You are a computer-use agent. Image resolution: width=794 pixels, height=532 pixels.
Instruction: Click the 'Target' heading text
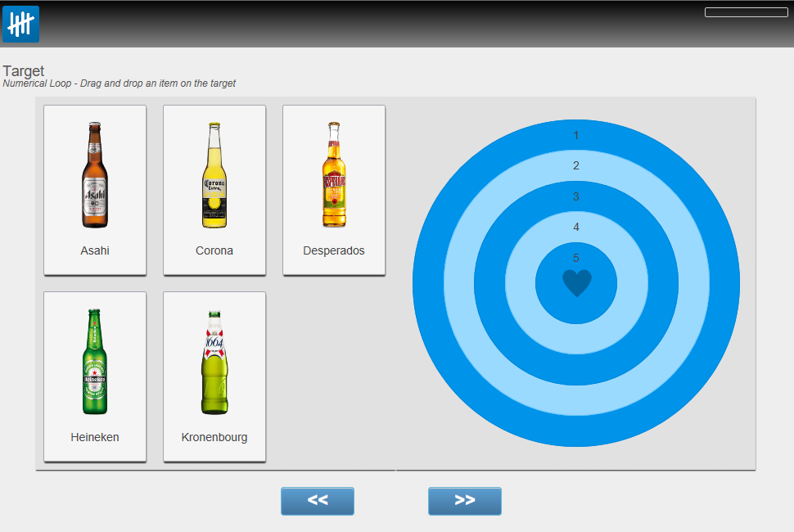point(24,71)
